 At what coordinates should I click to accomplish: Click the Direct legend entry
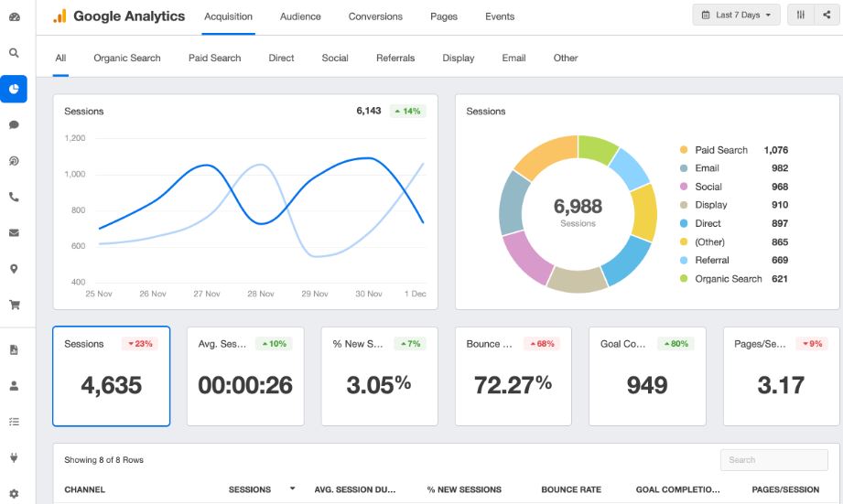(x=734, y=223)
